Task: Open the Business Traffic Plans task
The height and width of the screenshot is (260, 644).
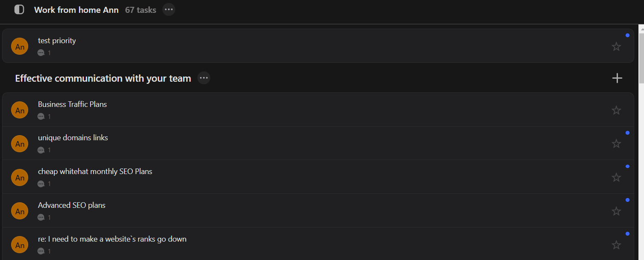Action: pyautogui.click(x=318, y=109)
